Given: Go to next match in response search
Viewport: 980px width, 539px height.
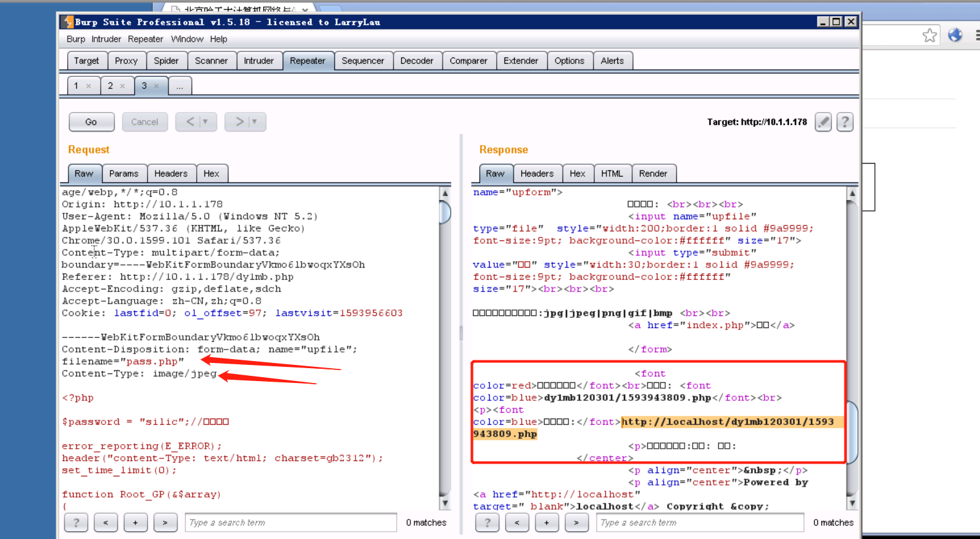Looking at the screenshot, I should click(x=576, y=523).
